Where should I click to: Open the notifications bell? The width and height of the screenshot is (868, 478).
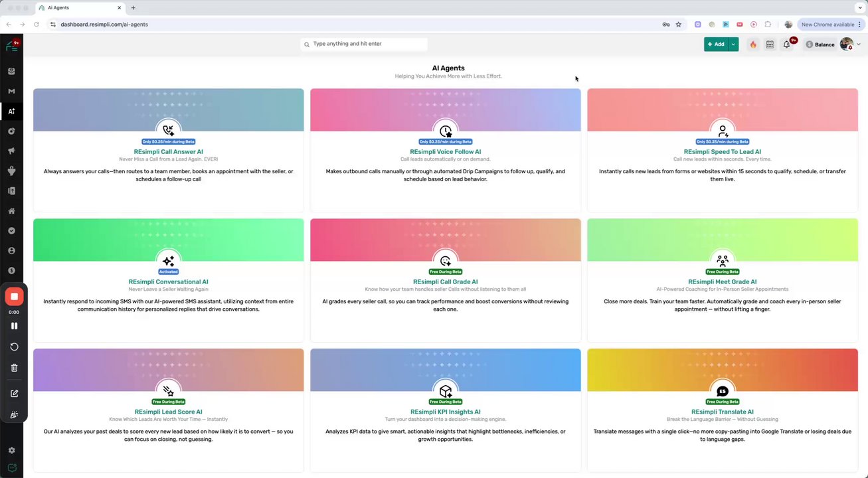[787, 44]
